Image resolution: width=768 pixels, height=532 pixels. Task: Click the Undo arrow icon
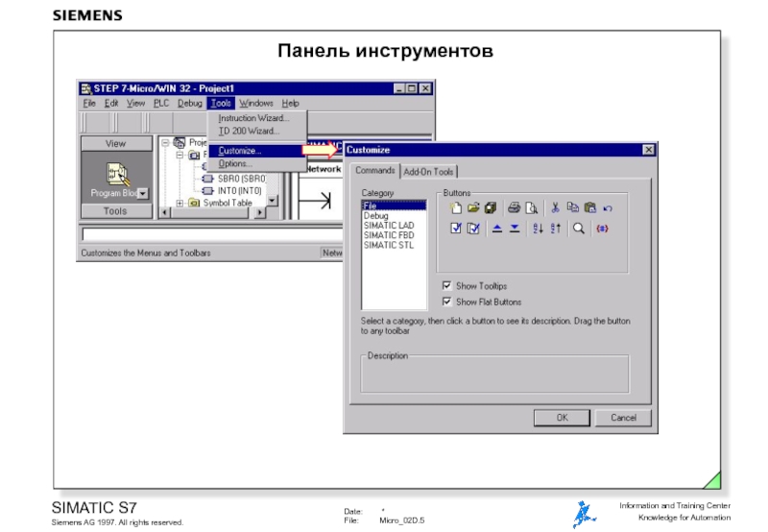[608, 208]
